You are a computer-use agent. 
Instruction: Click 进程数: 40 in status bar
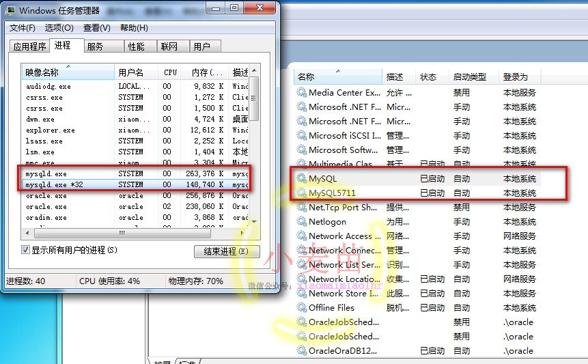tap(25, 281)
